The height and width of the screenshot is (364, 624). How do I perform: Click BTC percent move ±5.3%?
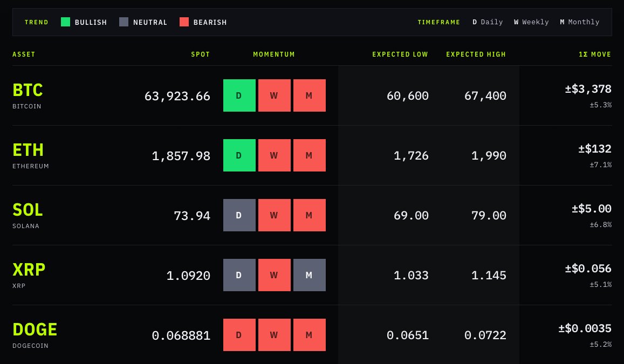(600, 105)
